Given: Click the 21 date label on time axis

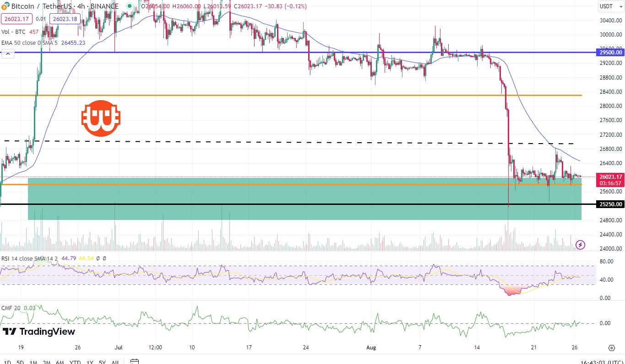Looking at the screenshot, I should pos(533,348).
